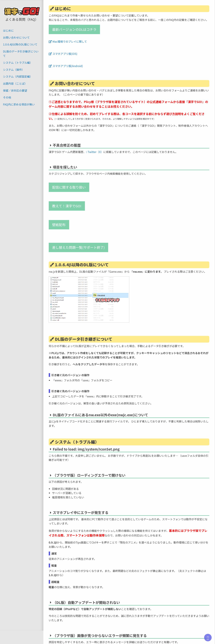Click list item 回線状況に問題がある
This screenshot has width=215, height=644.
point(65,489)
